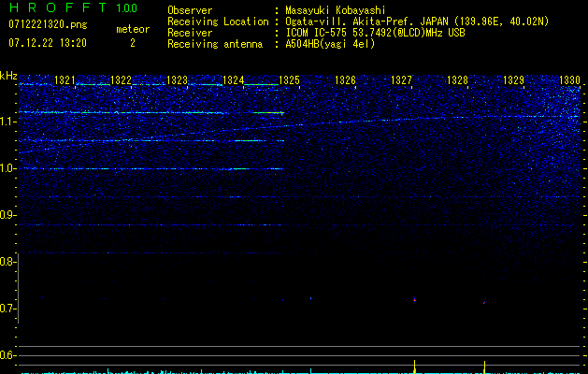Click the meteor echo dot below 1327
This screenshot has height=374, width=588.
[414, 300]
